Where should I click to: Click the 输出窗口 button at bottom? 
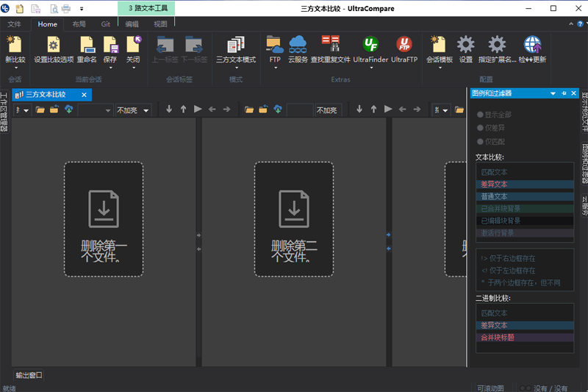click(29, 375)
